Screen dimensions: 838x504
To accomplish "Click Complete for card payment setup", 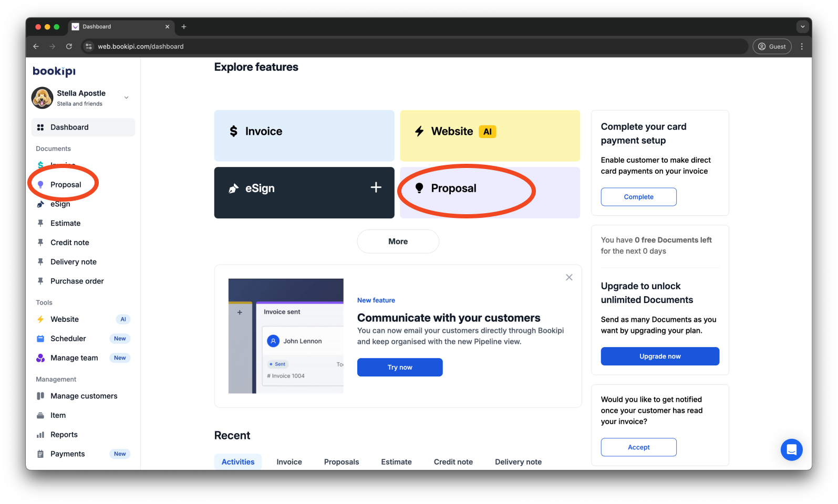I will pos(639,197).
